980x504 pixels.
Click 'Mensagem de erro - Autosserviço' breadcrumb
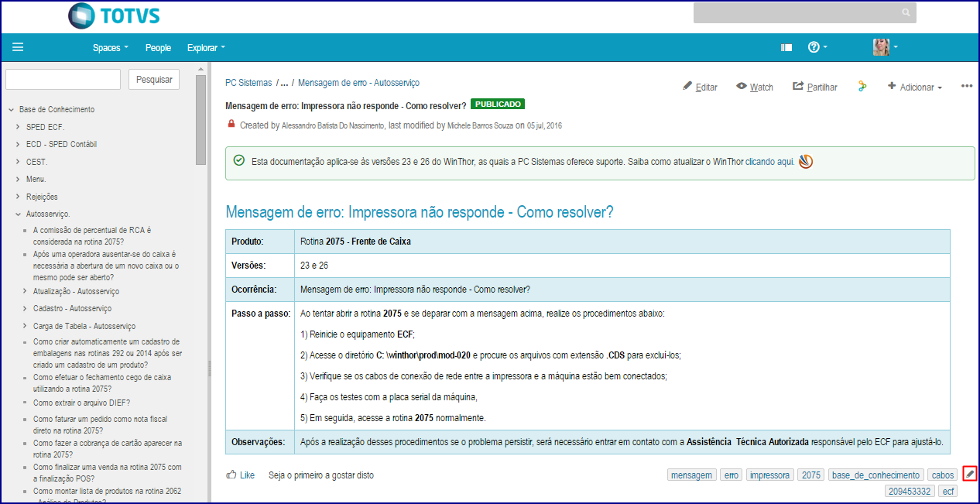(358, 82)
